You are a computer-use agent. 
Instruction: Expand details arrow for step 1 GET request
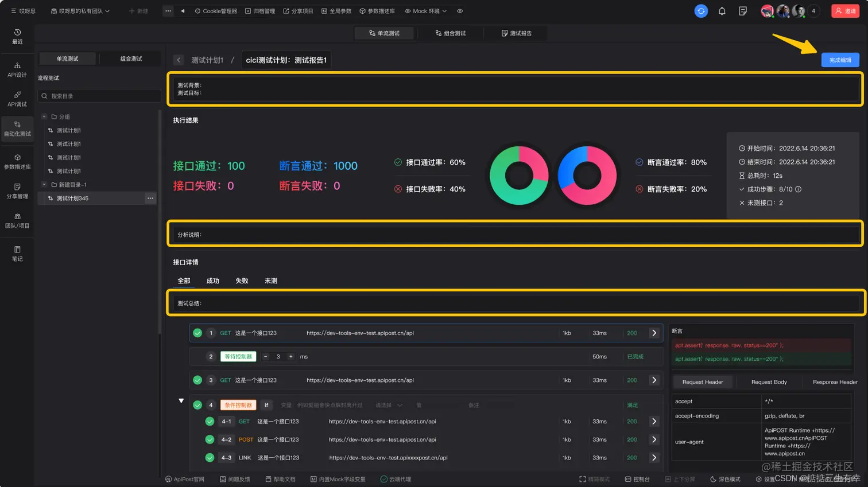point(654,333)
